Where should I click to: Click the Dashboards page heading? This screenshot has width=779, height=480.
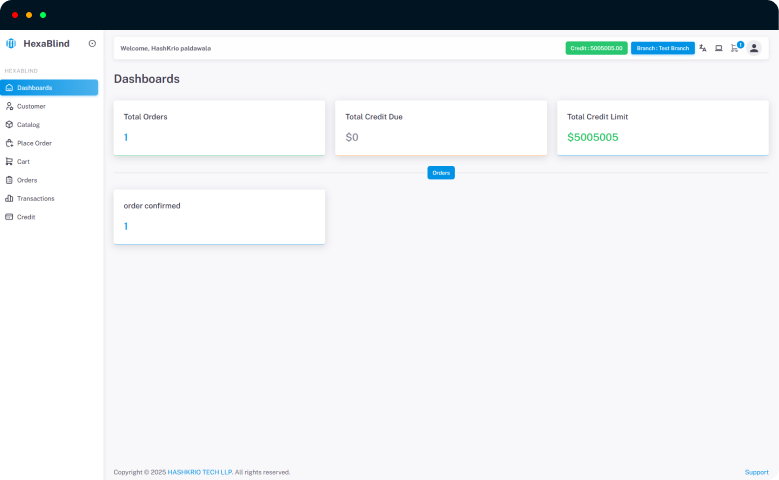pyautogui.click(x=147, y=79)
